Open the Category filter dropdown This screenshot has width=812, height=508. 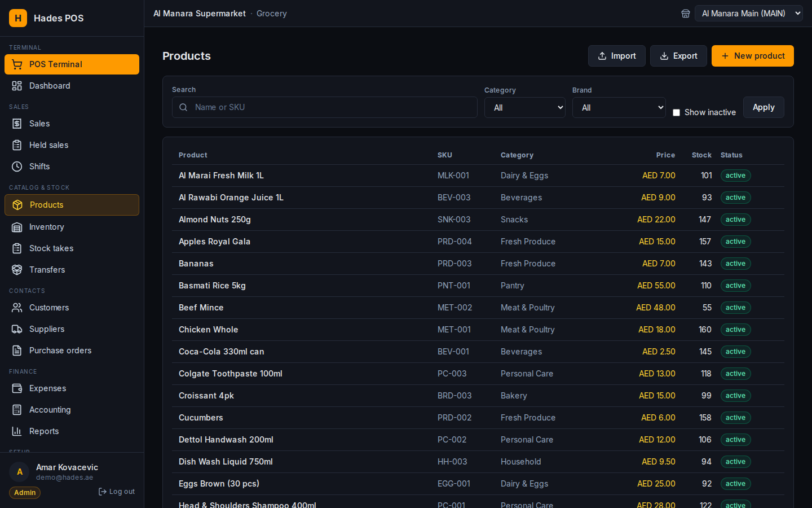pyautogui.click(x=525, y=107)
